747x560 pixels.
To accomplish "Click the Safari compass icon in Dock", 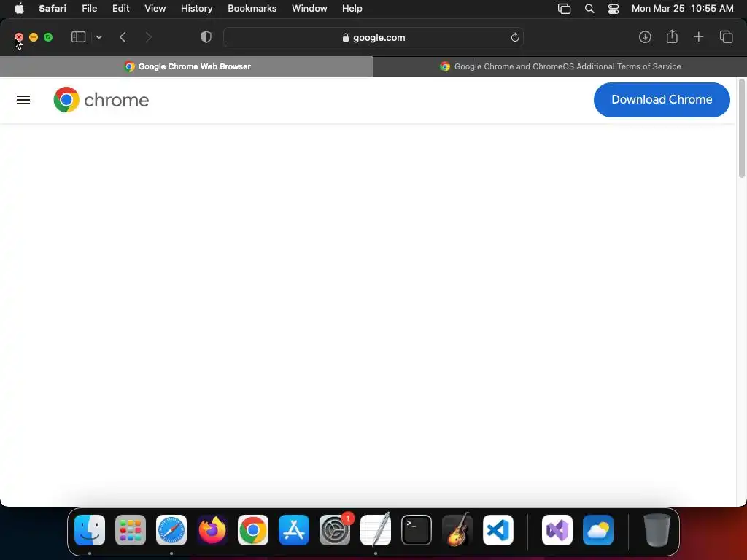I will pyautogui.click(x=171, y=530).
